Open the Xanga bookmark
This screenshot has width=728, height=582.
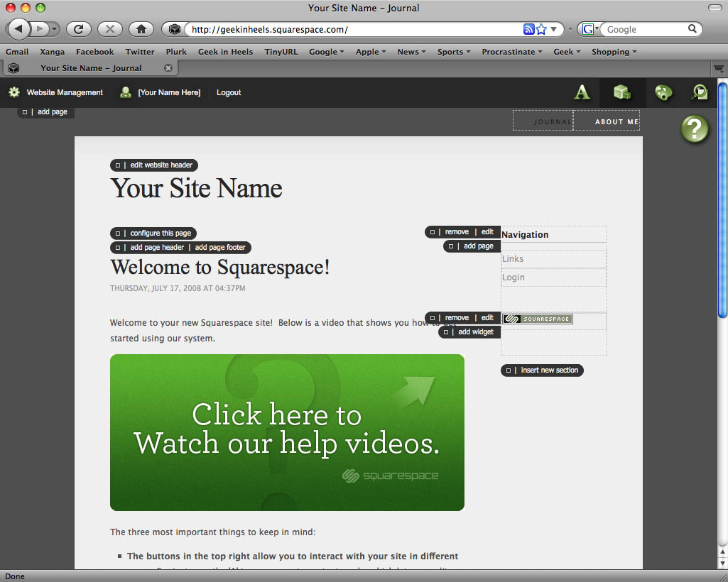tap(52, 52)
